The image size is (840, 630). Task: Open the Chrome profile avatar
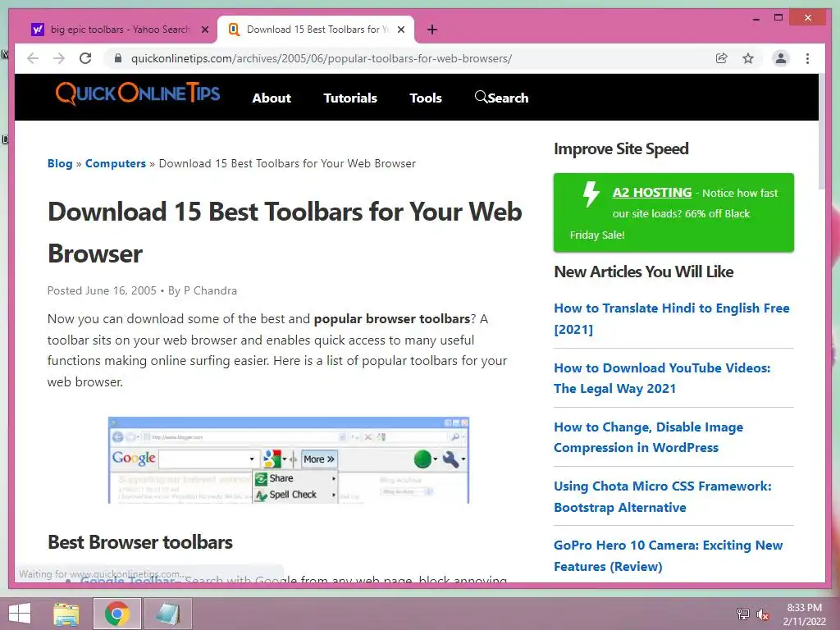781,58
